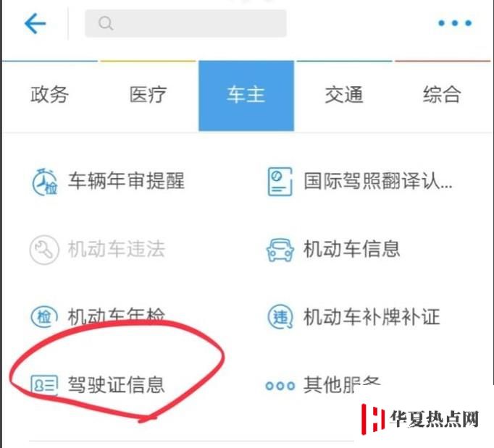Tap the 驾驶证信息 ID card icon
The height and width of the screenshot is (448, 494).
point(44,385)
